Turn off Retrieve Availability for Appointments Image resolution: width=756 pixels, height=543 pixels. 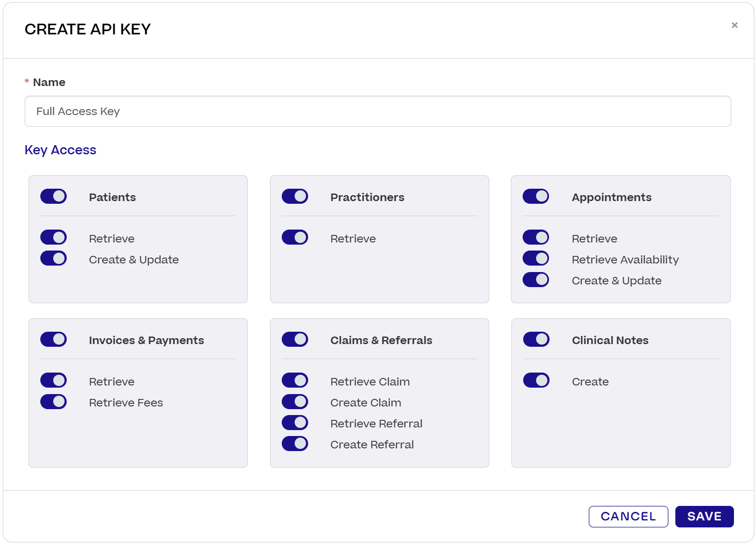click(x=536, y=258)
